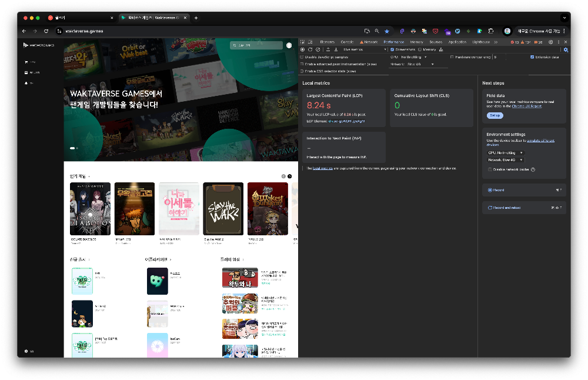Click the blue bookmark star in address bar
588x380 pixels.
(387, 31)
